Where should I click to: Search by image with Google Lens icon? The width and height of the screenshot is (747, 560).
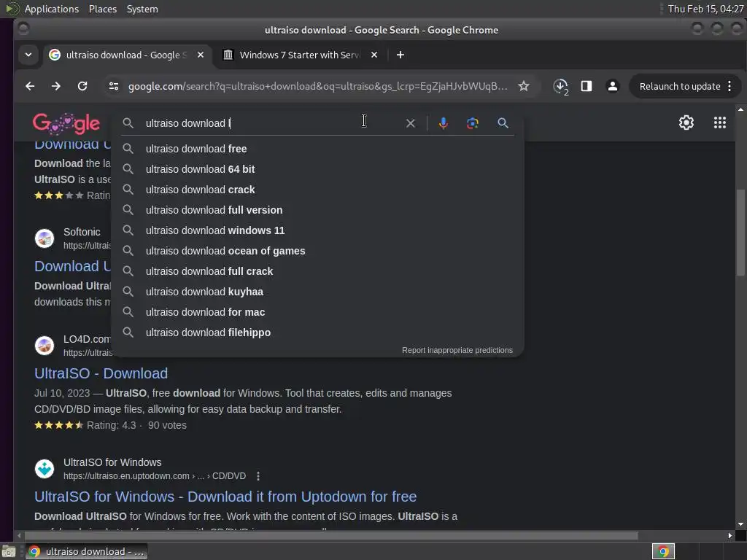click(472, 123)
